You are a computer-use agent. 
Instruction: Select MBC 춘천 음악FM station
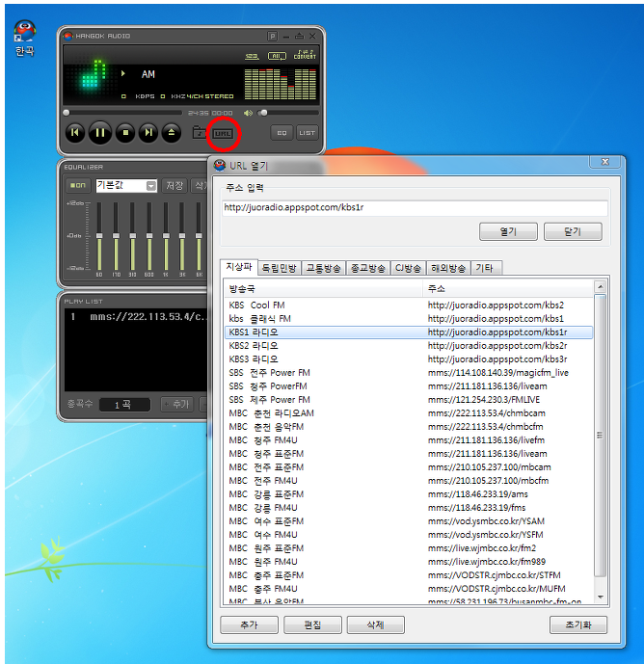(x=409, y=427)
